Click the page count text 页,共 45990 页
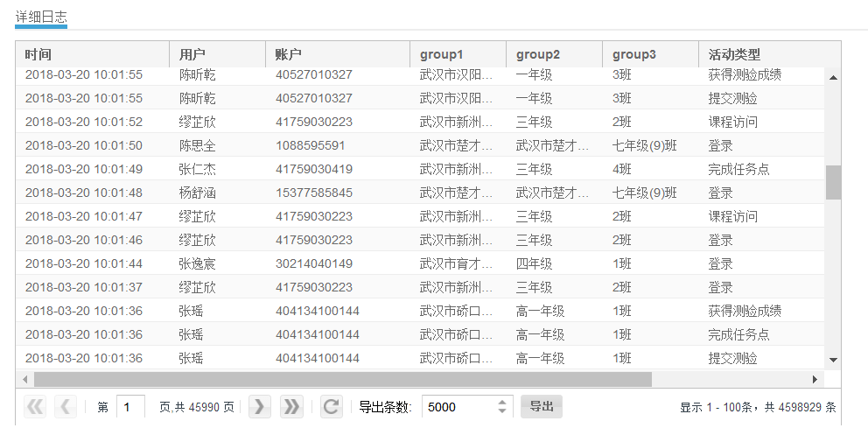This screenshot has width=868, height=428. pyautogui.click(x=197, y=408)
